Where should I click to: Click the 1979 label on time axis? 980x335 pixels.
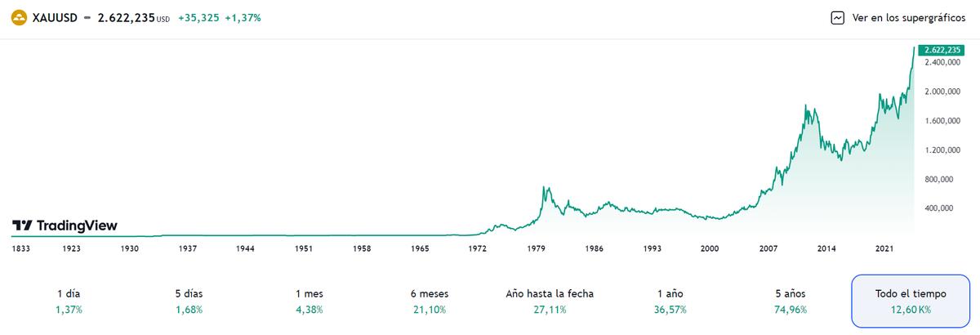(x=537, y=247)
